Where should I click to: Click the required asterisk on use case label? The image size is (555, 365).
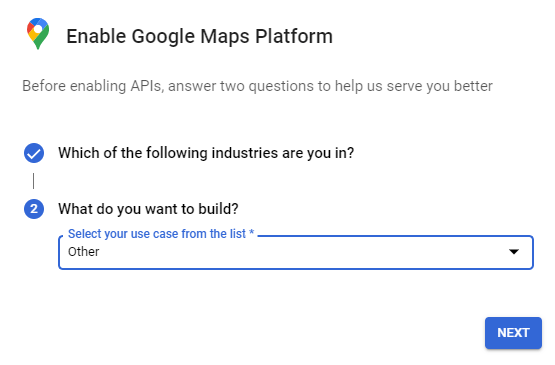pos(252,232)
